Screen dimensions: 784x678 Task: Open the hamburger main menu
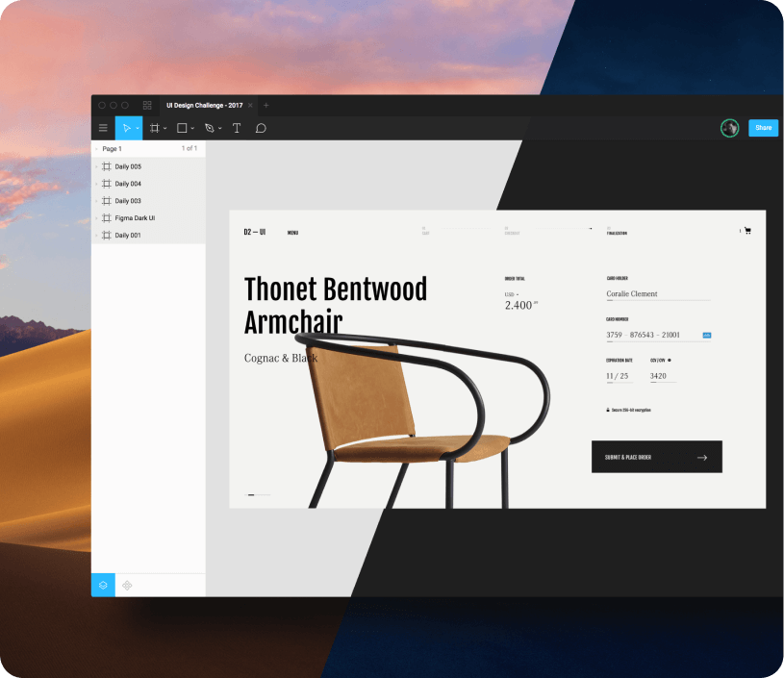point(103,128)
